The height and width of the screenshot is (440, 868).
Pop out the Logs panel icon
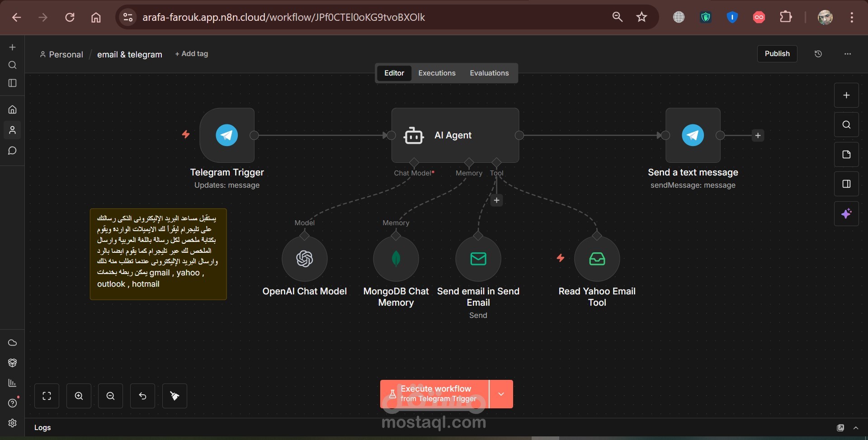pyautogui.click(x=840, y=428)
